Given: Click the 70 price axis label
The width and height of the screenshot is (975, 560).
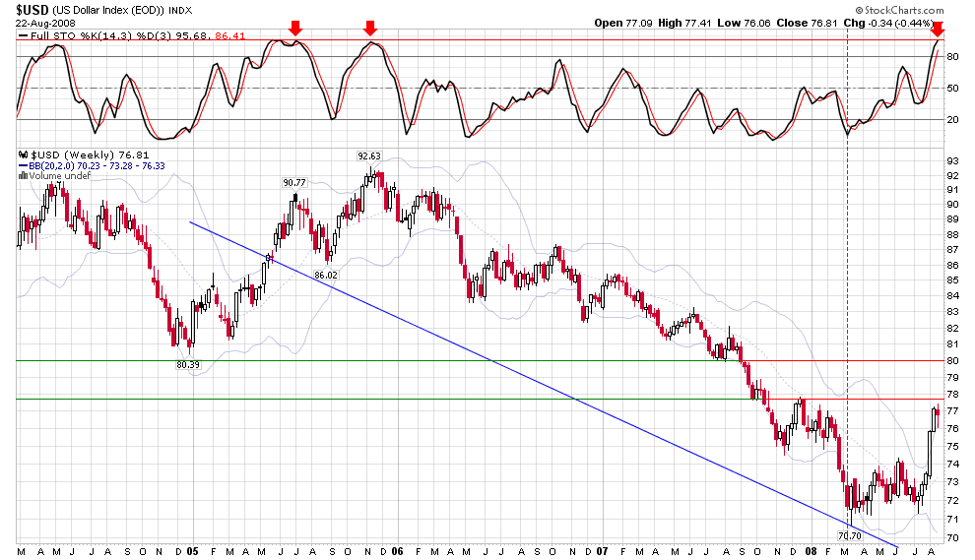Looking at the screenshot, I should 952,537.
